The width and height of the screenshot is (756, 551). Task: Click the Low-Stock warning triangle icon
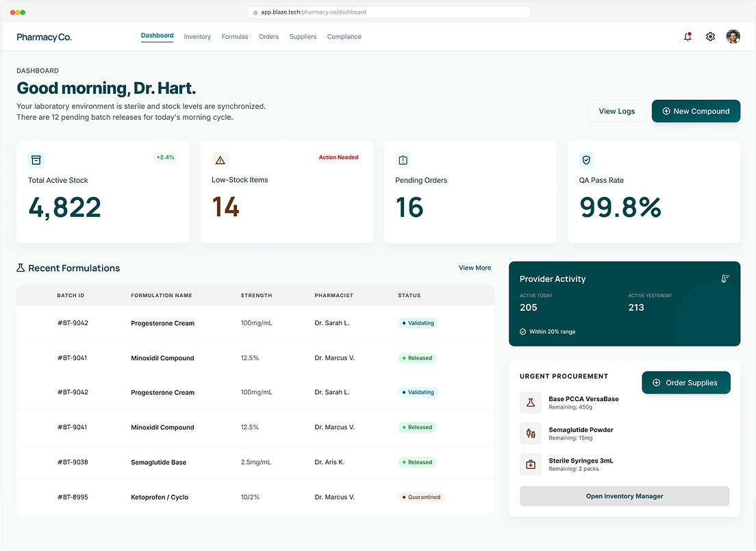220,160
